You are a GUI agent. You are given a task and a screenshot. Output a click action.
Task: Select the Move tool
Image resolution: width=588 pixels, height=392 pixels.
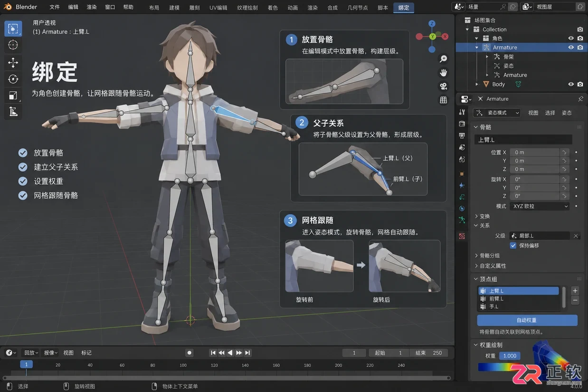coord(13,62)
